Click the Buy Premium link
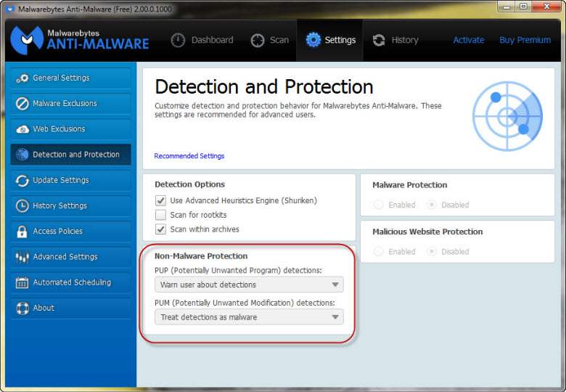The image size is (566, 392). [525, 40]
